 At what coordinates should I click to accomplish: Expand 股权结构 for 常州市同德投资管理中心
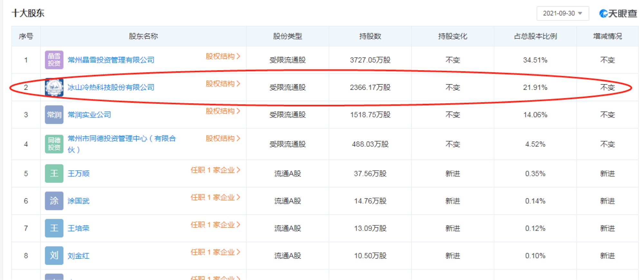223,139
